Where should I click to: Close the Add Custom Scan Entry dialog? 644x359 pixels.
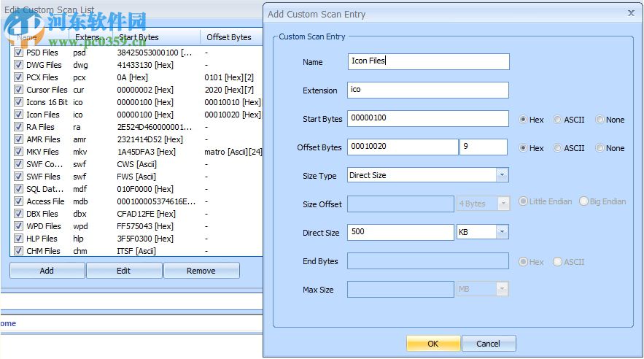[632, 13]
